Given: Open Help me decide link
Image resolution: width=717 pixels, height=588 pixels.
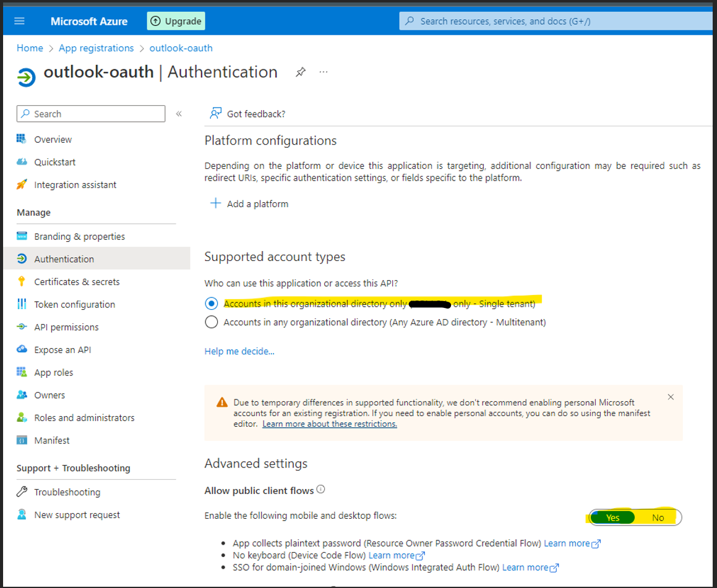Looking at the screenshot, I should [x=239, y=351].
